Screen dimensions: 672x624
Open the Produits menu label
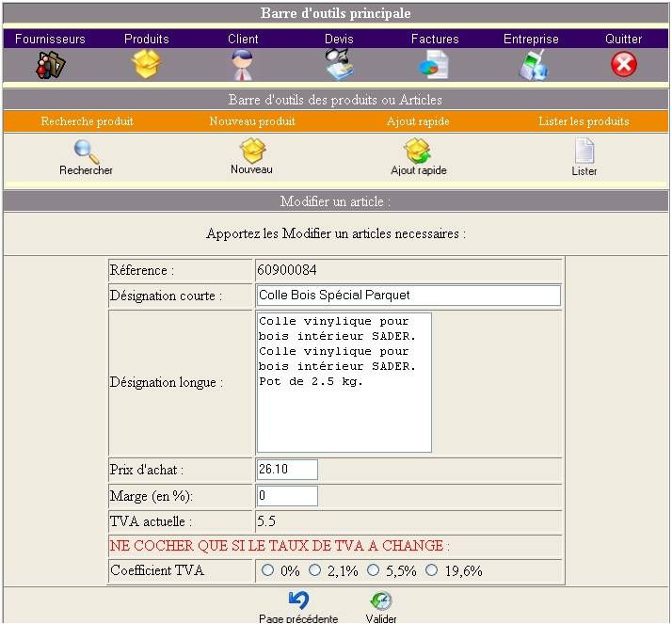(x=147, y=39)
